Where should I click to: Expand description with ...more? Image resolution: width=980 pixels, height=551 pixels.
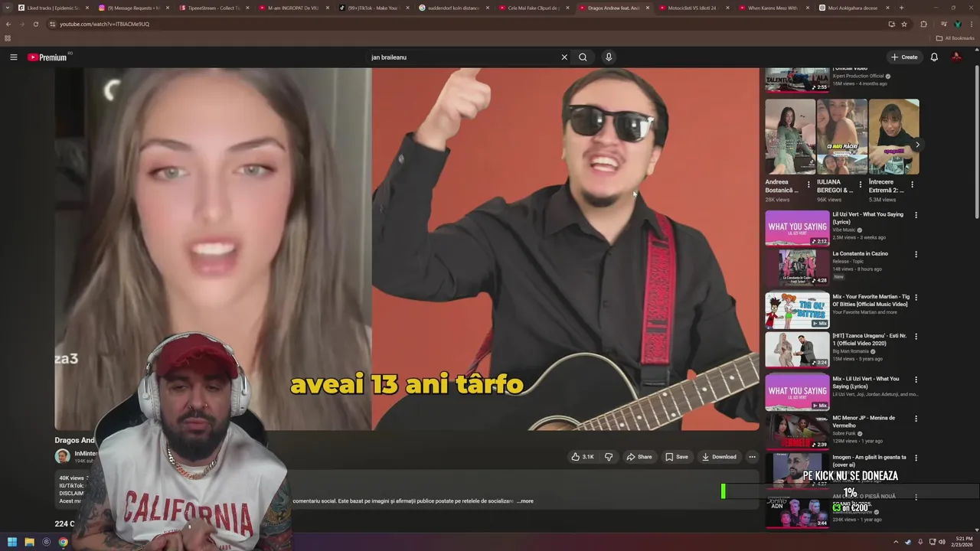tap(525, 501)
